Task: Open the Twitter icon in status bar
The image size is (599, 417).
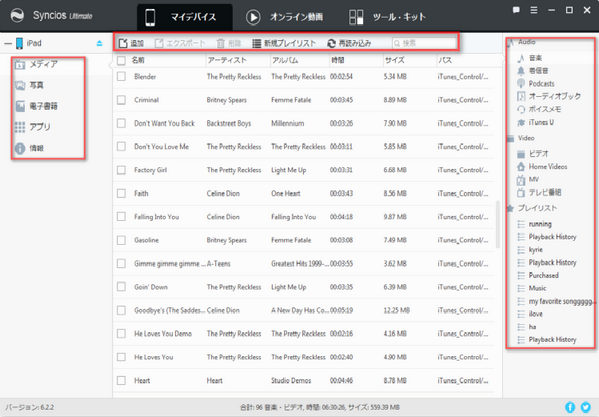Action: [586, 407]
